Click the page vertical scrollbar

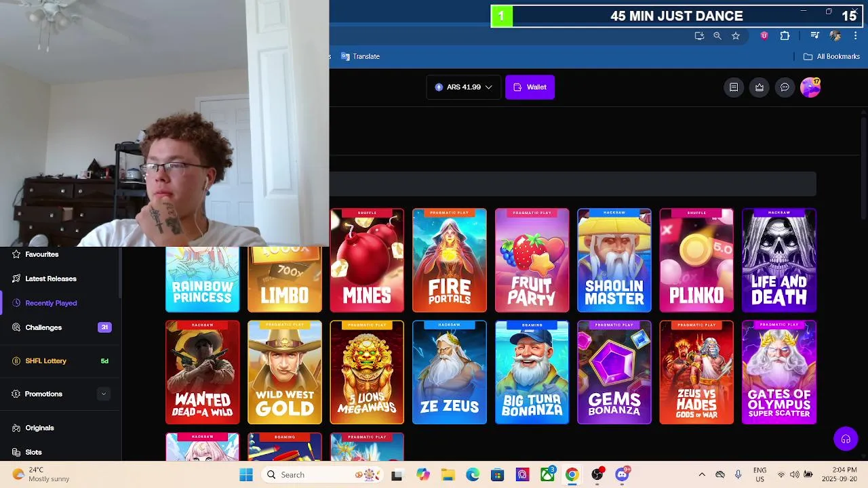click(x=863, y=167)
